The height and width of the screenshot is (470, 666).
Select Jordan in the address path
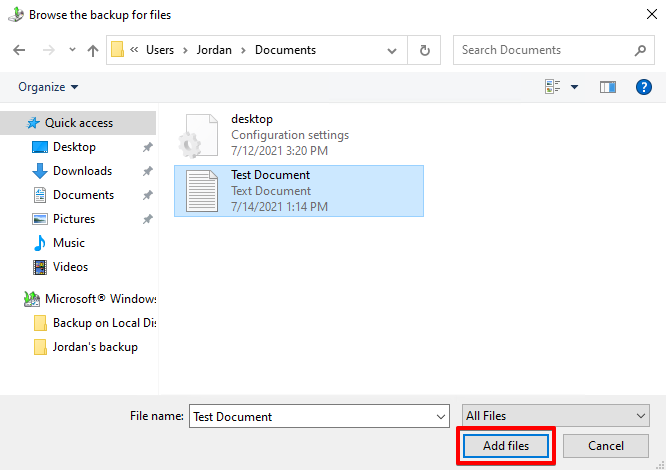214,50
